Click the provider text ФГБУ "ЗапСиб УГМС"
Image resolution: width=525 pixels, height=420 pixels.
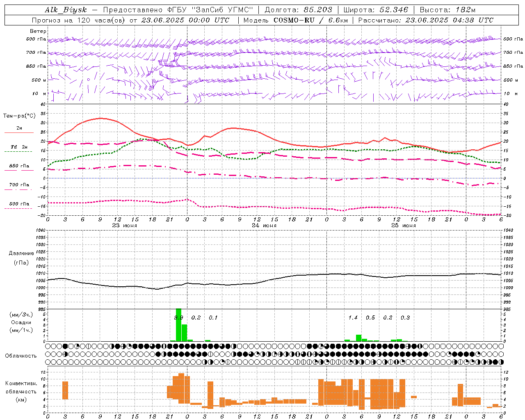pos(211,10)
